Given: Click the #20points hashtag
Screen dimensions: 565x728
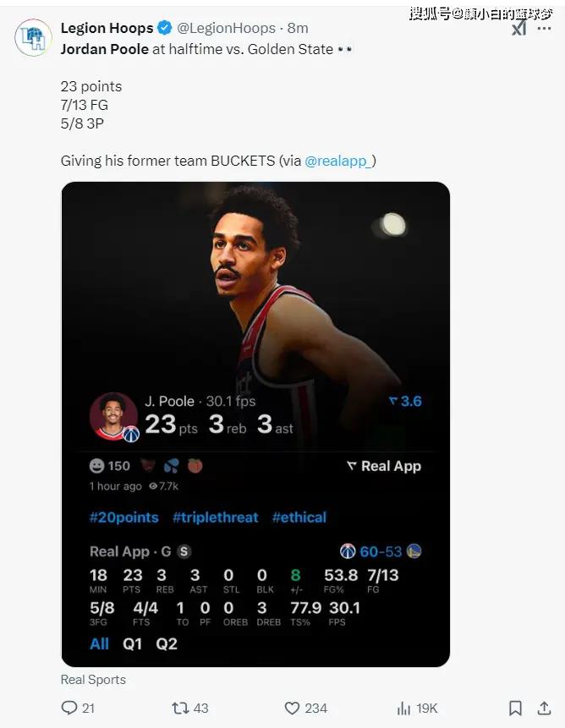Looking at the screenshot, I should (x=124, y=517).
